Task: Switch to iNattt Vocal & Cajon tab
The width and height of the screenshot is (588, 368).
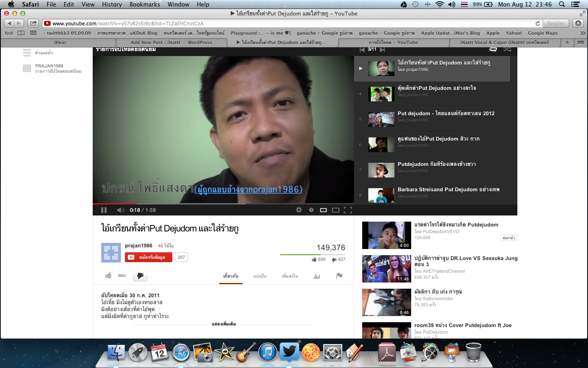Action: (x=504, y=43)
